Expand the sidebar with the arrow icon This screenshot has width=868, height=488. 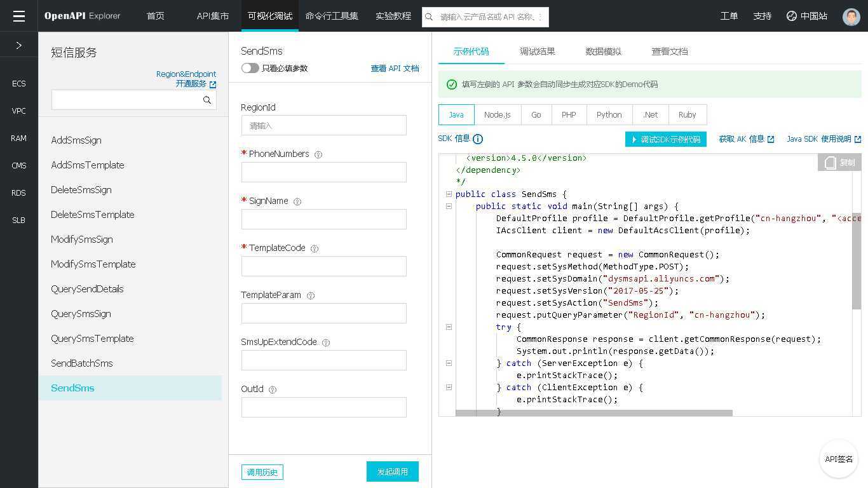pyautogui.click(x=19, y=45)
